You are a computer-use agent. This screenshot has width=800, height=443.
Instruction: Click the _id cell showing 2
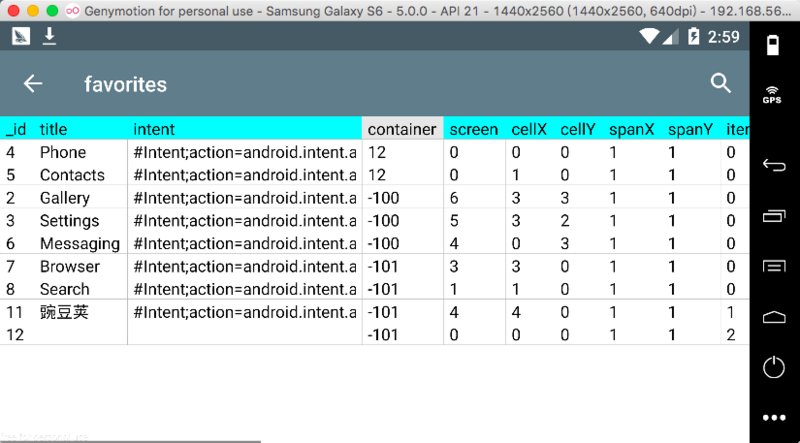tap(11, 198)
